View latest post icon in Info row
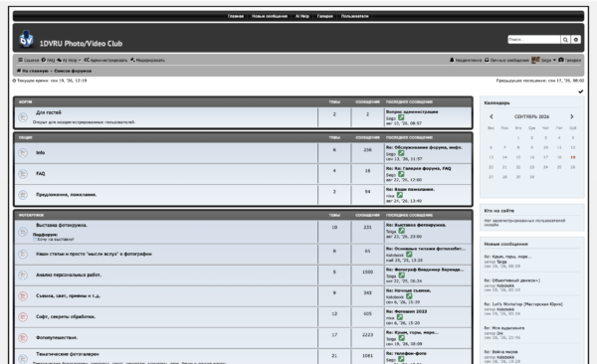 pyautogui.click(x=401, y=153)
